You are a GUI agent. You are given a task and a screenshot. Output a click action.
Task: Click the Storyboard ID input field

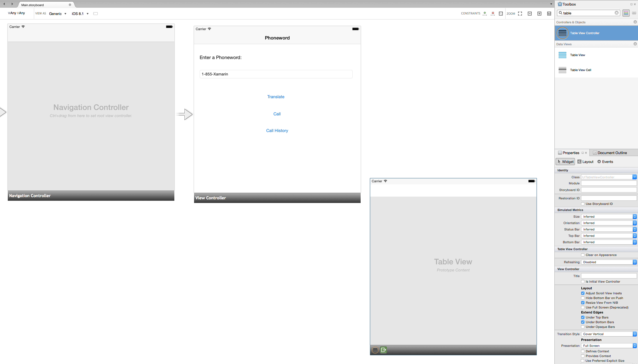pos(609,190)
